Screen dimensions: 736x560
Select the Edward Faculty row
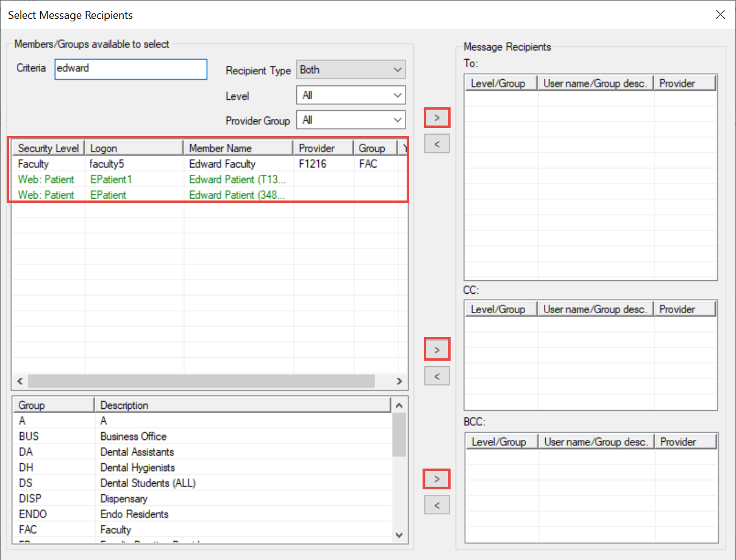pos(222,164)
